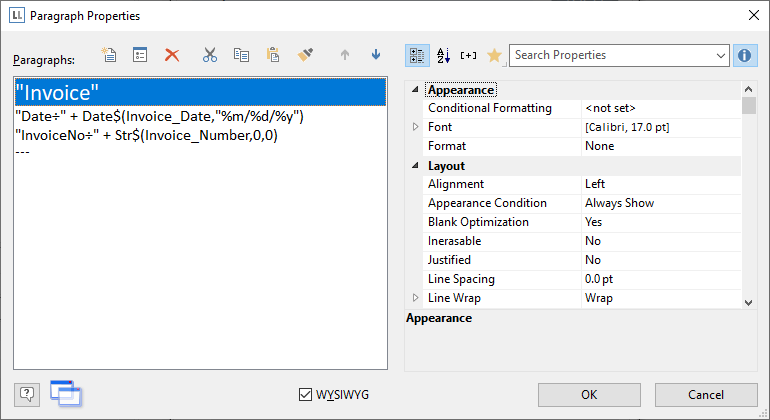Move paragraph down with blue arrow
This screenshot has width=770, height=420.
[x=376, y=56]
